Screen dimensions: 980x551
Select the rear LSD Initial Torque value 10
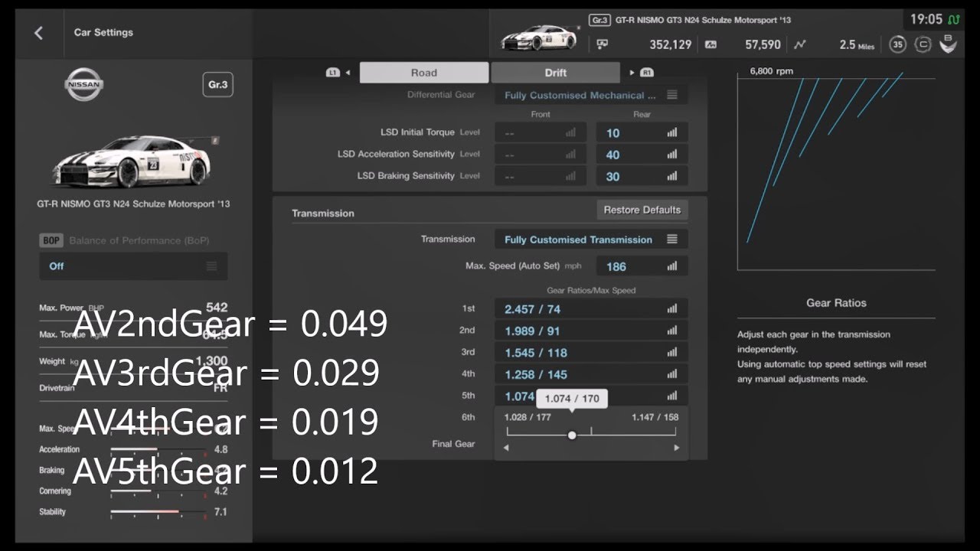[642, 132]
